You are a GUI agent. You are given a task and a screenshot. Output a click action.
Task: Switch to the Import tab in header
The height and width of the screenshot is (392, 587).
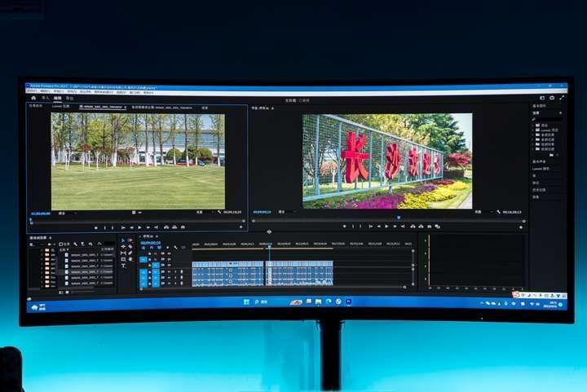(46, 98)
